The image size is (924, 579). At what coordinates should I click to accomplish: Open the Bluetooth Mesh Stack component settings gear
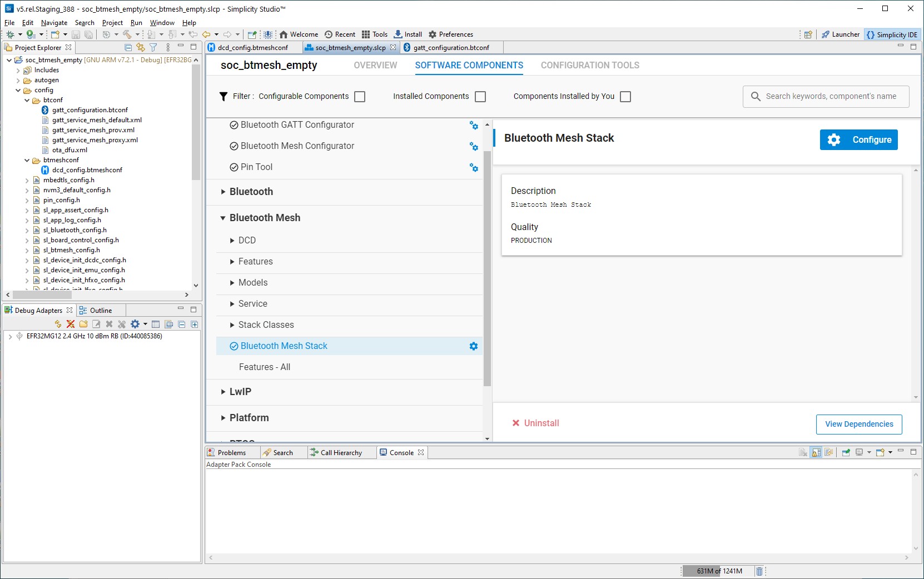pyautogui.click(x=473, y=346)
